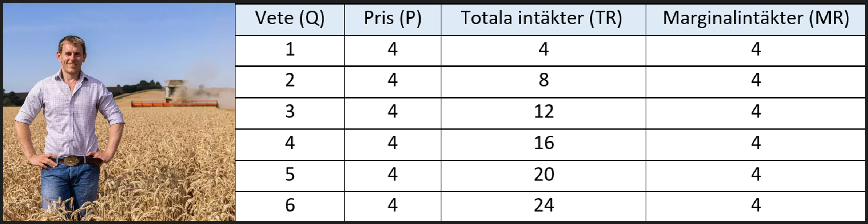Select the "Vete (Q)" column header
868x224 pixels.
tap(290, 19)
